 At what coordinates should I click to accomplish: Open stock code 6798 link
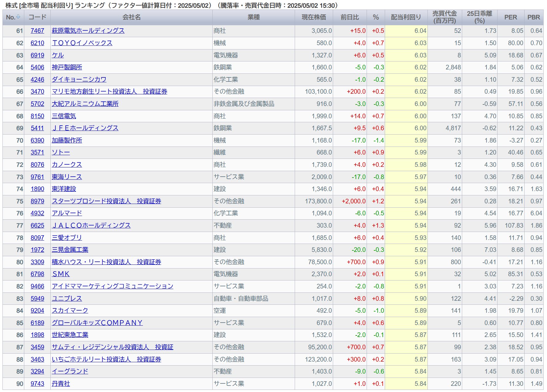(x=37, y=274)
